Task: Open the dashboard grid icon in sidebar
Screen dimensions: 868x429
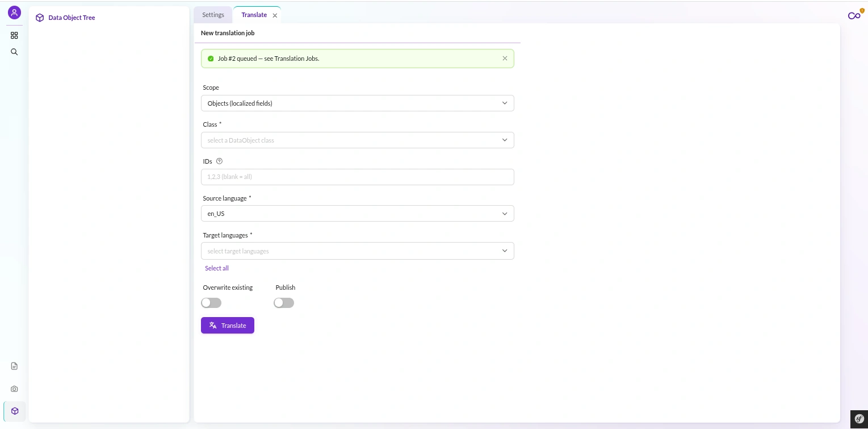Action: point(14,35)
